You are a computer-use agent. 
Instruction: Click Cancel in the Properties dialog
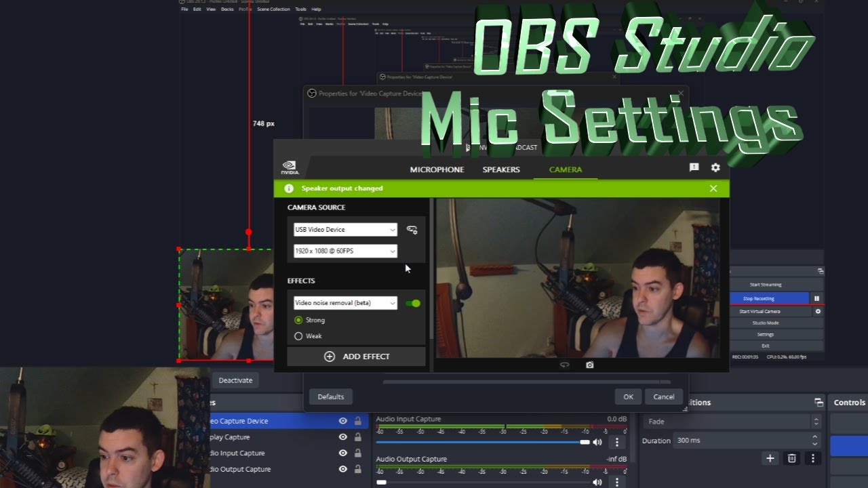664,396
